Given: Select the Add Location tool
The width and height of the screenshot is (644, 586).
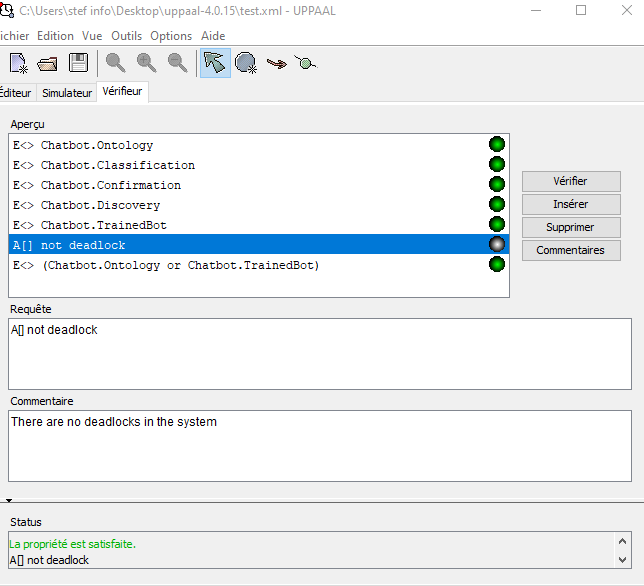Looking at the screenshot, I should coord(246,63).
